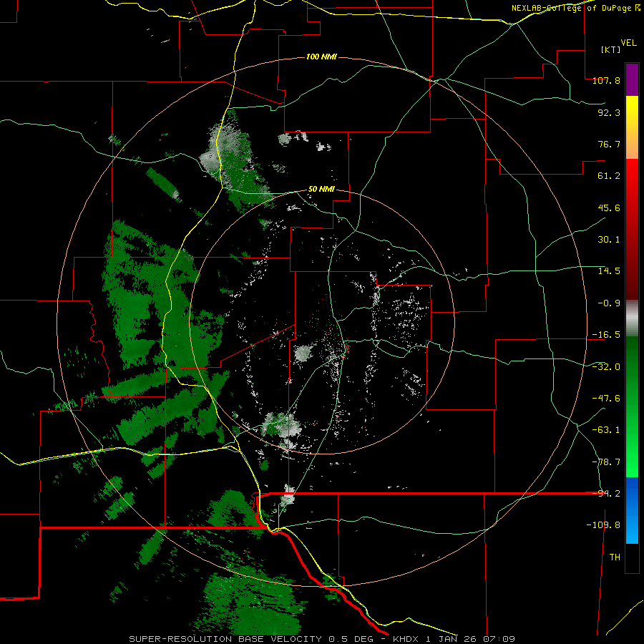Click the 14.5 velocity scale value
This screenshot has height=644, width=644.
609,271
